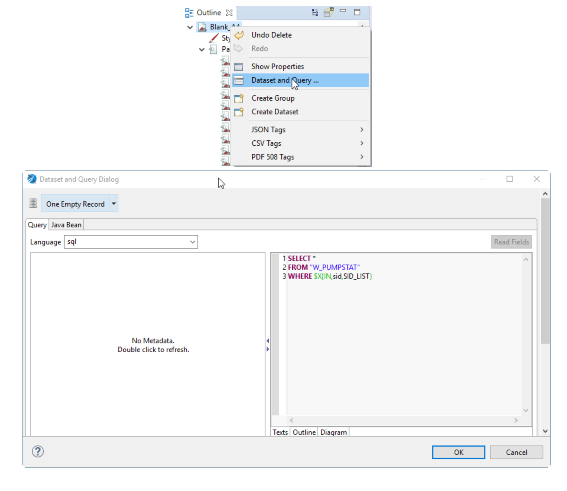Click the Undo Delete arrow icon
This screenshot has width=567, height=491.
click(239, 35)
